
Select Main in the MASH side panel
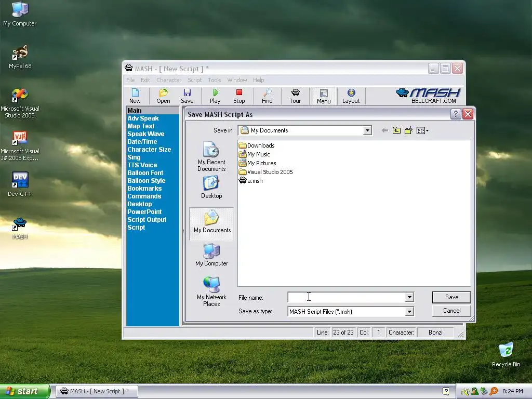click(x=153, y=111)
